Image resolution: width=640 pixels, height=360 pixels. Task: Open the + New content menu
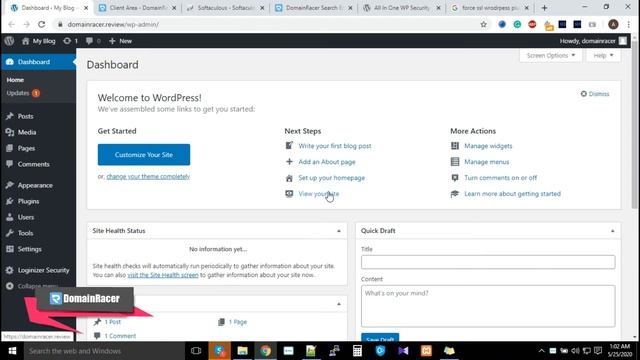click(x=120, y=41)
